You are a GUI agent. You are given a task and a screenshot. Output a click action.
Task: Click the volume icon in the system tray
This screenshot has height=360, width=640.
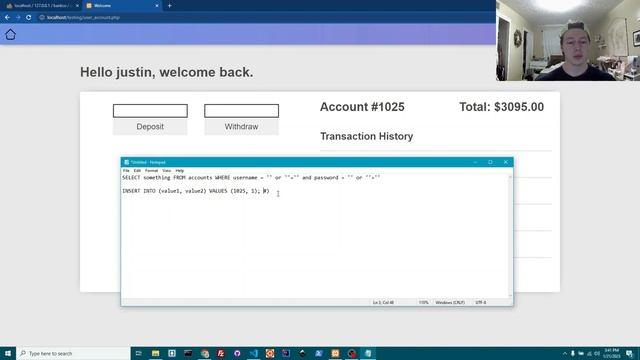coord(597,353)
